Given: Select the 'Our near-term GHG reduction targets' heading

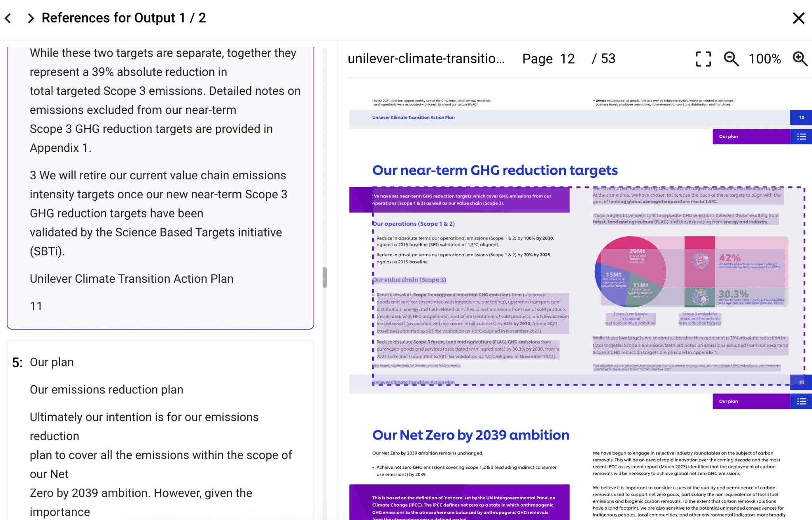Looking at the screenshot, I should coord(495,170).
